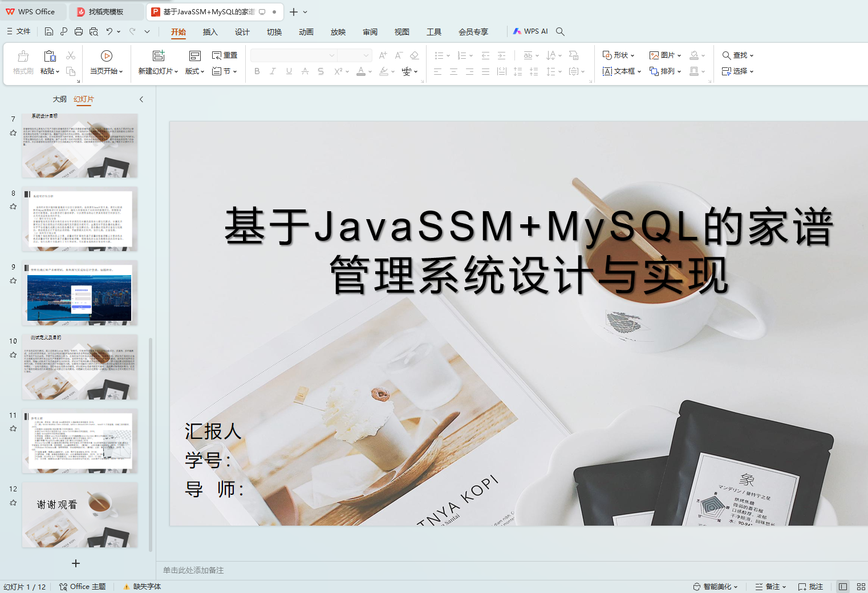Toggle Strikethrough formatting
Image resolution: width=868 pixels, height=593 pixels.
click(305, 71)
